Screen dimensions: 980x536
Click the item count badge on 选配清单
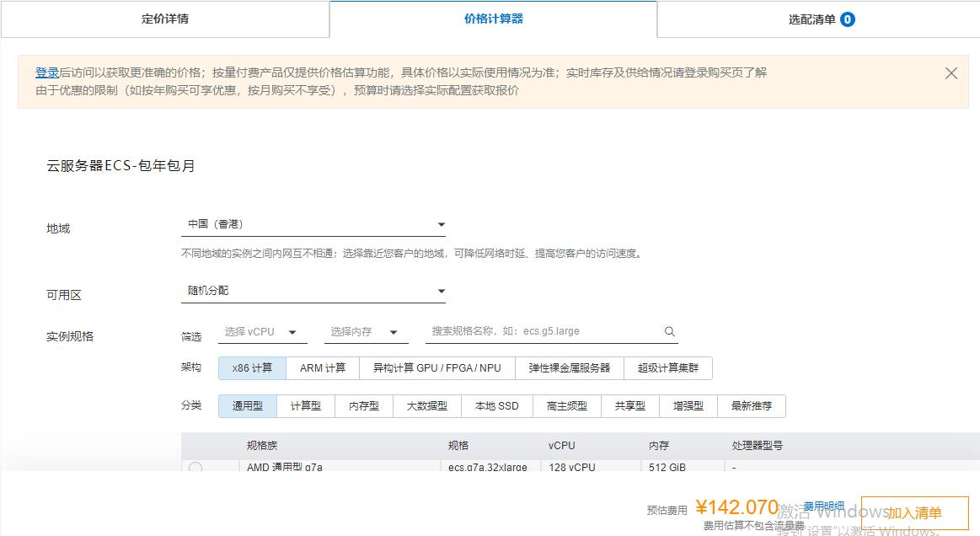852,19
